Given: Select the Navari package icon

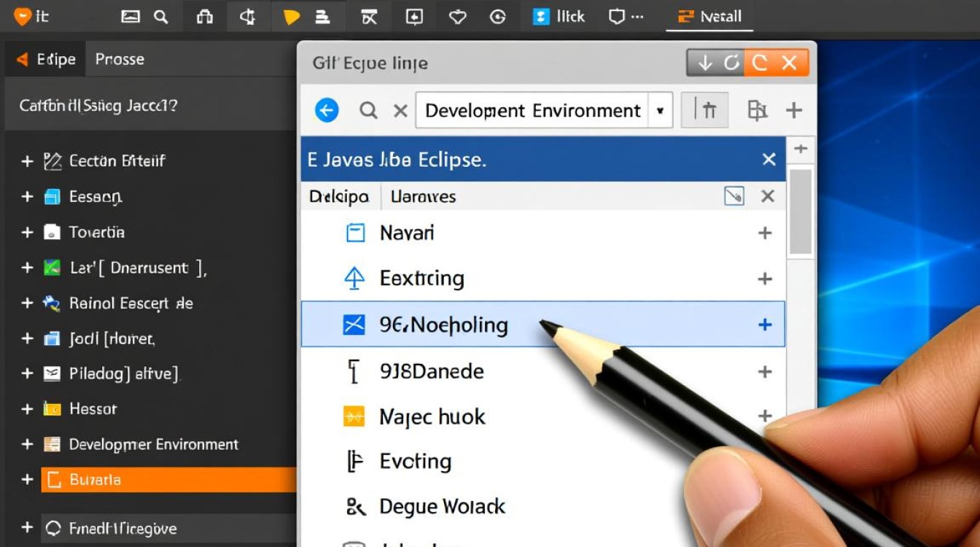Looking at the screenshot, I should 357,233.
